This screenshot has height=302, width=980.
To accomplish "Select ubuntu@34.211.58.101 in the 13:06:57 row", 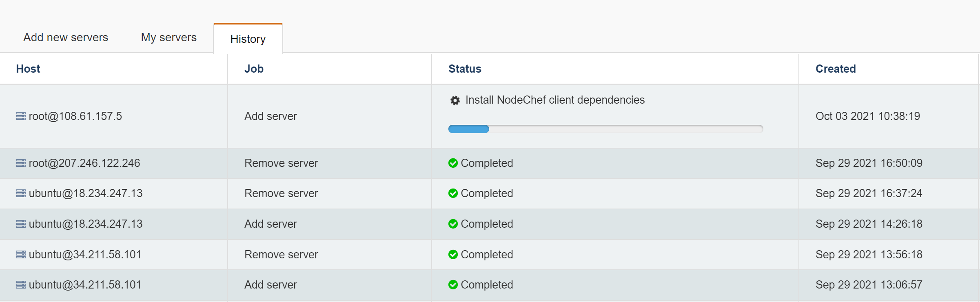I will 85,285.
